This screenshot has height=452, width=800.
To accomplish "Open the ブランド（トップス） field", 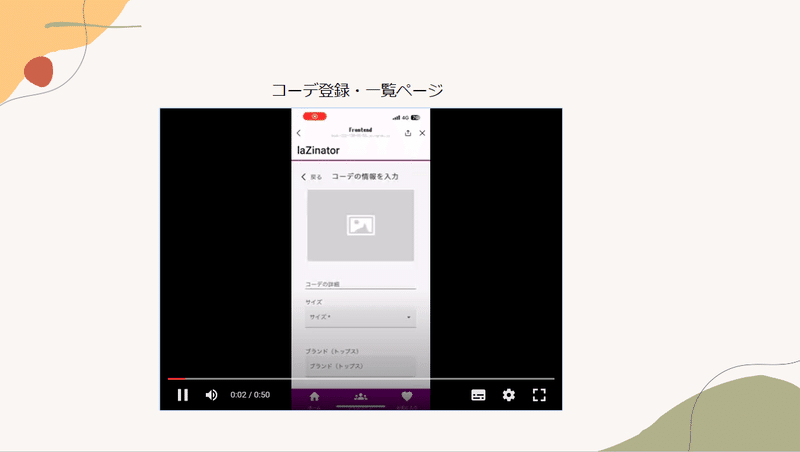I will click(360, 366).
